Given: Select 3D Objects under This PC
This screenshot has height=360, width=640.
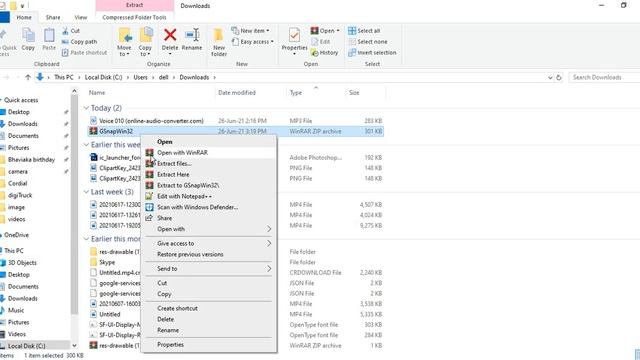Looking at the screenshot, I should [22, 263].
